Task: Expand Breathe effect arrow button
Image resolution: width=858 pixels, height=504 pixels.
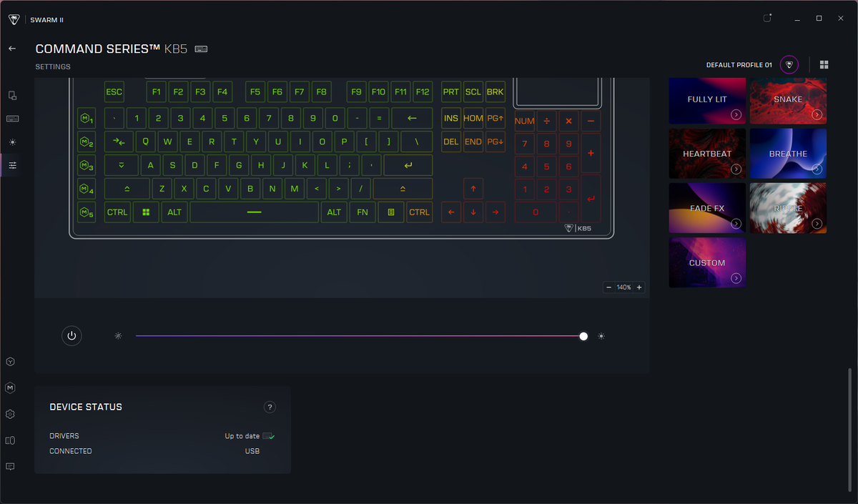Action: click(817, 169)
